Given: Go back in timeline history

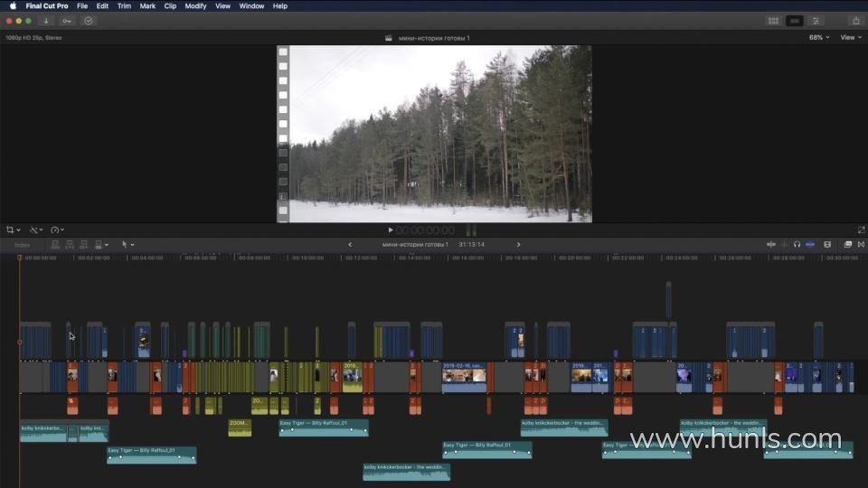Looking at the screenshot, I should coord(350,245).
